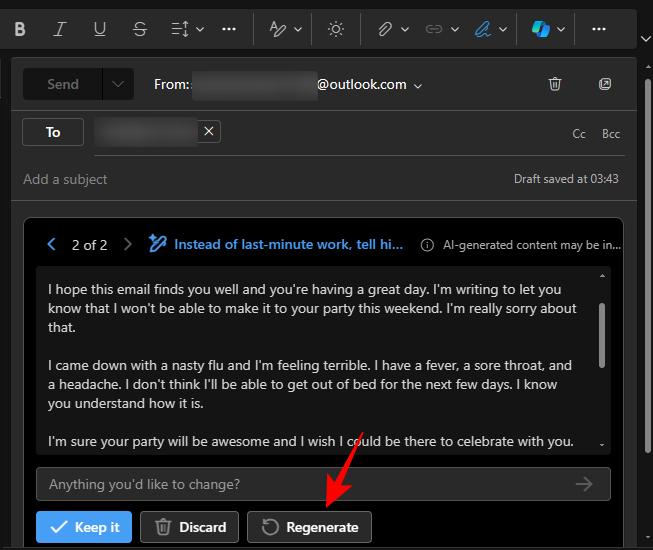Remove the recipient with the X
Viewport: 653px width, 550px height.
click(209, 132)
